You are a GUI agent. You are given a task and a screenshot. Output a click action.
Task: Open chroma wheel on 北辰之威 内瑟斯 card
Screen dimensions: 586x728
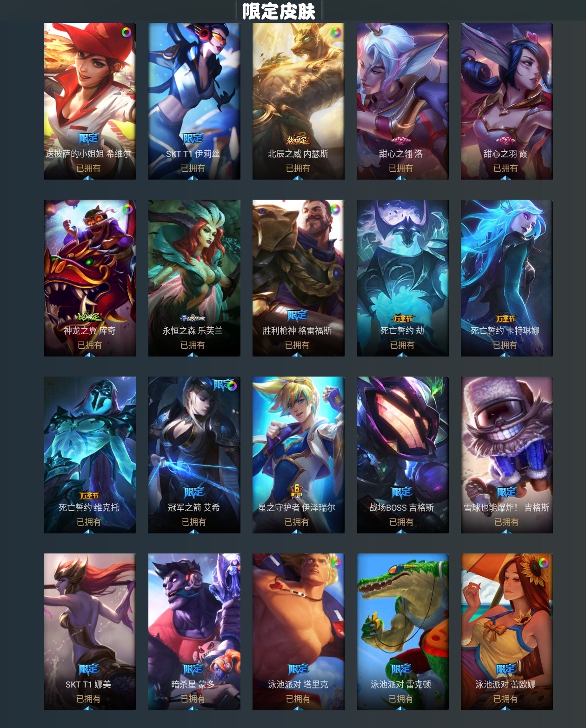click(x=335, y=32)
